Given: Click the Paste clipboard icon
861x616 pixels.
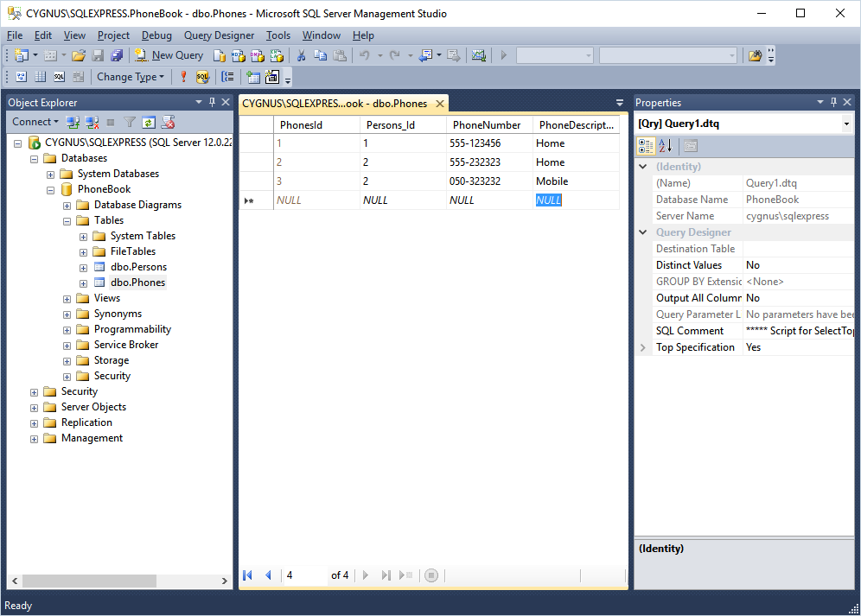Looking at the screenshot, I should pyautogui.click(x=340, y=55).
